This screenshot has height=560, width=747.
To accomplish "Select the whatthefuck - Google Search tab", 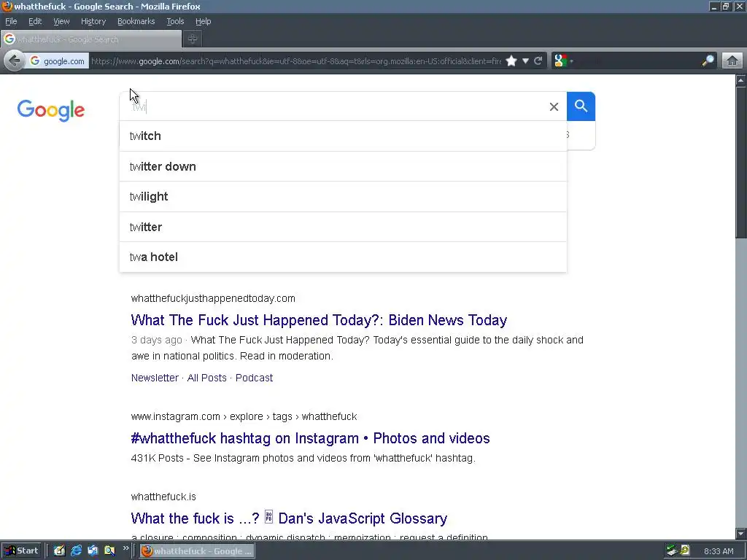I will click(x=91, y=39).
